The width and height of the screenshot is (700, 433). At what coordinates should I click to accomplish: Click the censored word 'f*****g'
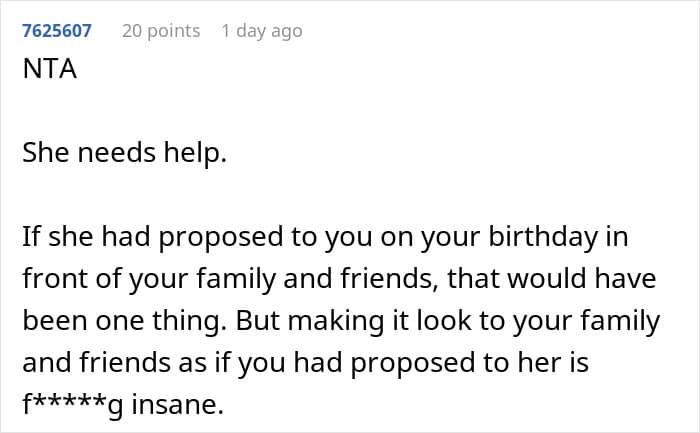point(68,405)
